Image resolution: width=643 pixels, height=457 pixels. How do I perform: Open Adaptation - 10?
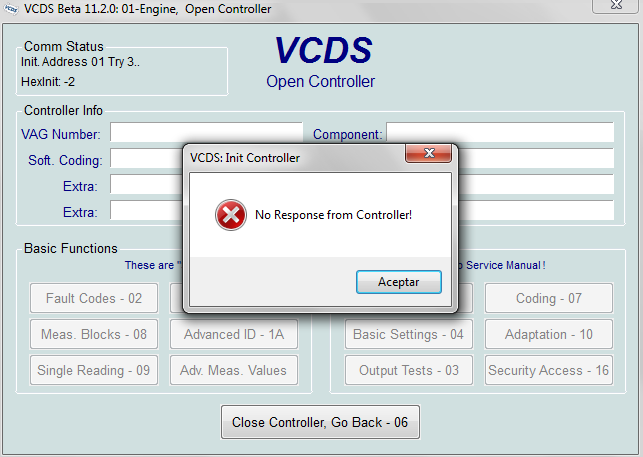tap(549, 334)
